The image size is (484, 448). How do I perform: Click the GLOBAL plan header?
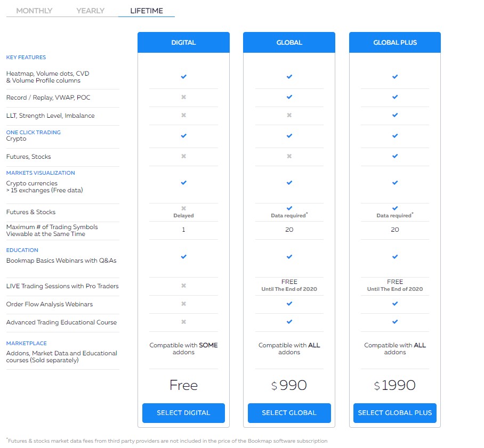point(289,42)
